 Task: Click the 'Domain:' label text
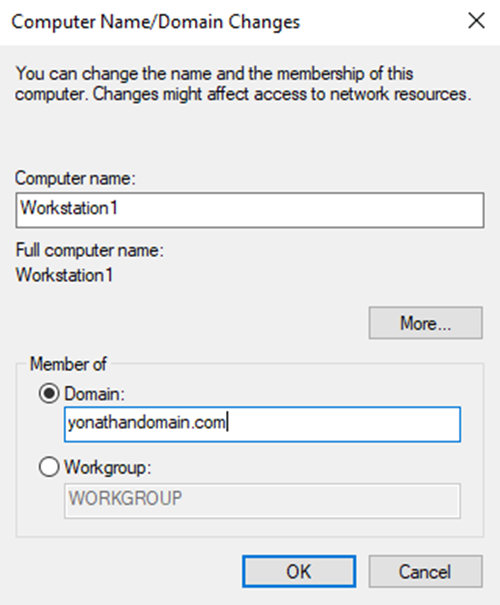[95, 394]
